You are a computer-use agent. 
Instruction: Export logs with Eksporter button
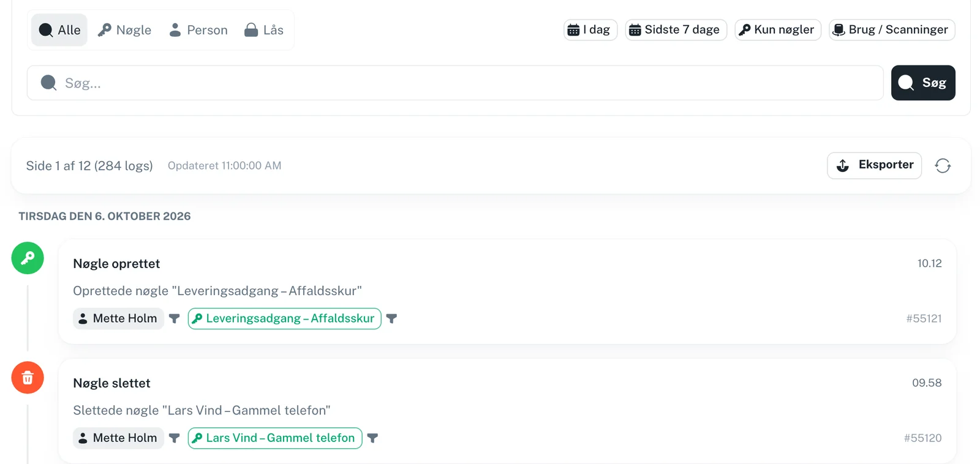874,165
